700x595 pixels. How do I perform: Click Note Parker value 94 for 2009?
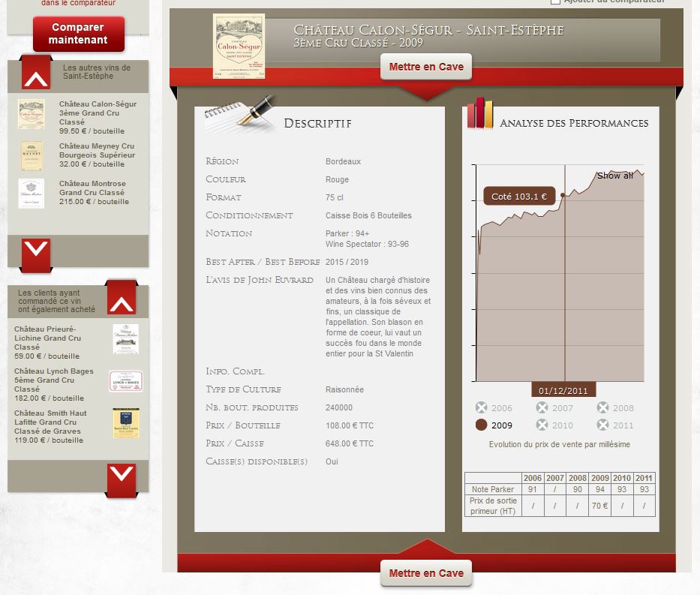coord(600,489)
